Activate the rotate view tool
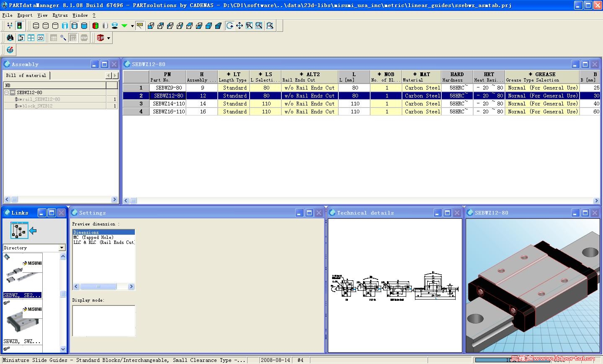 point(230,26)
